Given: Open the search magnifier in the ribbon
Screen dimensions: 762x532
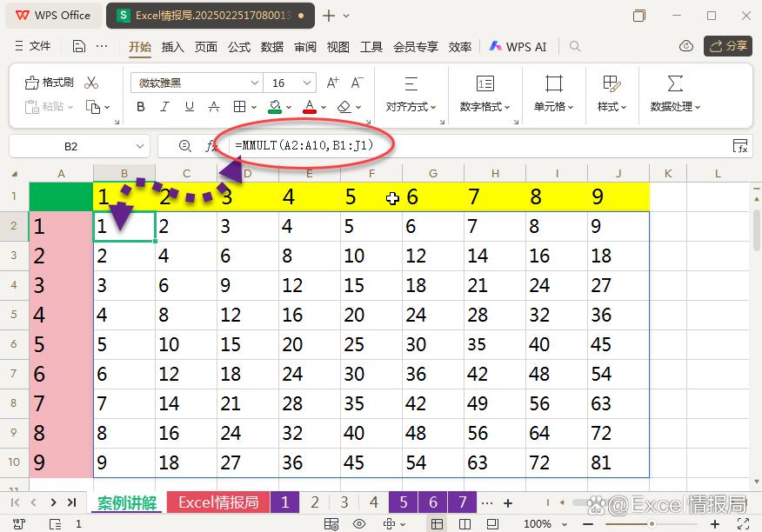Looking at the screenshot, I should 574,47.
